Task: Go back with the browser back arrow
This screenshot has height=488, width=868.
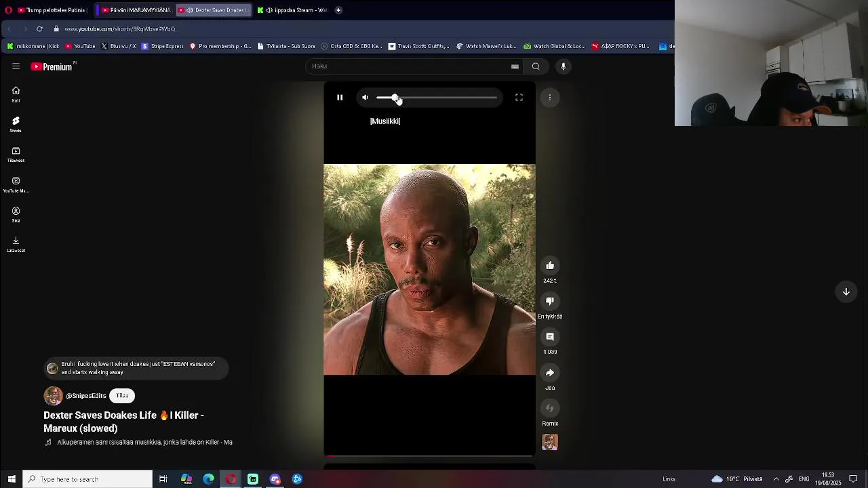Action: (9, 29)
